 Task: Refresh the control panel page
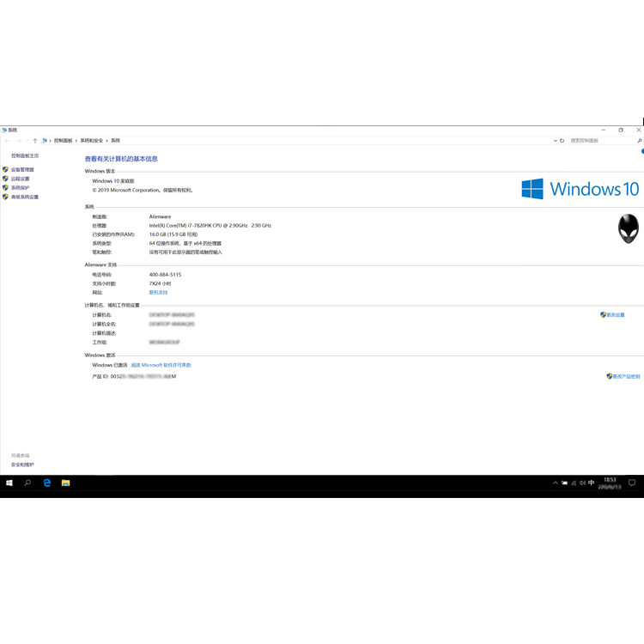[562, 141]
